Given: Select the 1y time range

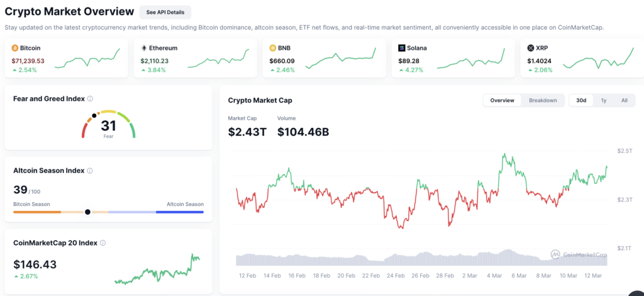Looking at the screenshot, I should pyautogui.click(x=603, y=100).
